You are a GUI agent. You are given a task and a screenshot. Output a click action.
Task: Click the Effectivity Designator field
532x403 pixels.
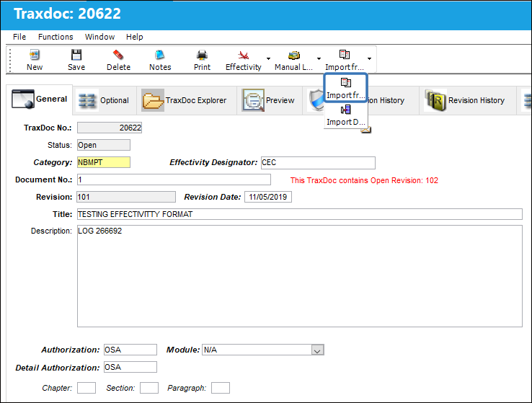point(318,163)
